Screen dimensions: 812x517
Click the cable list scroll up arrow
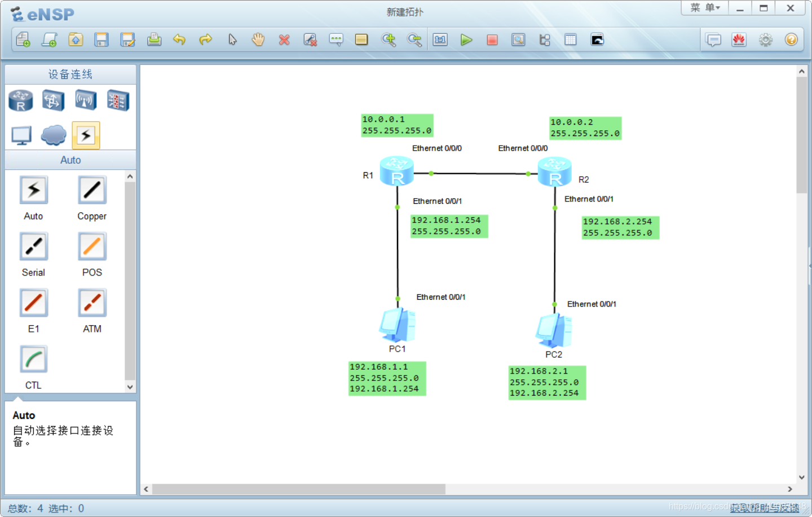pyautogui.click(x=130, y=177)
